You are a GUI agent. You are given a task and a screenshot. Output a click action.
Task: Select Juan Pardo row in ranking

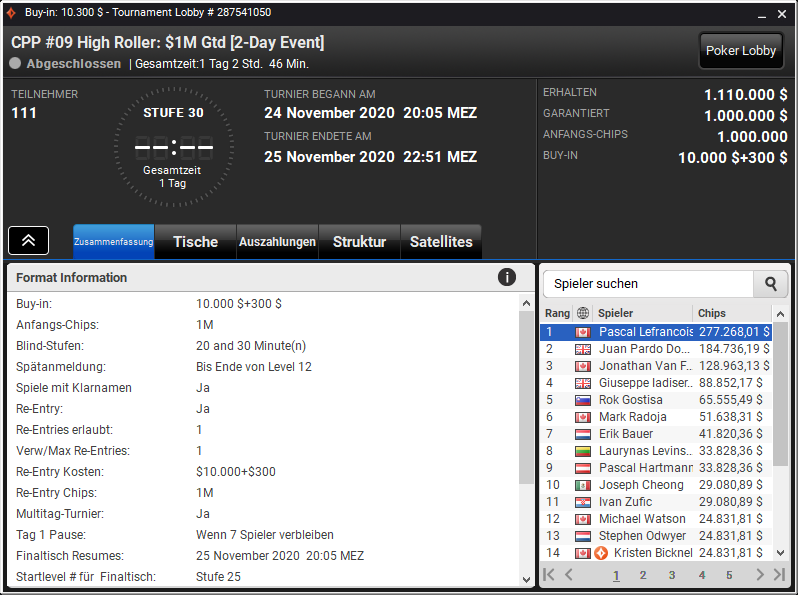click(656, 349)
